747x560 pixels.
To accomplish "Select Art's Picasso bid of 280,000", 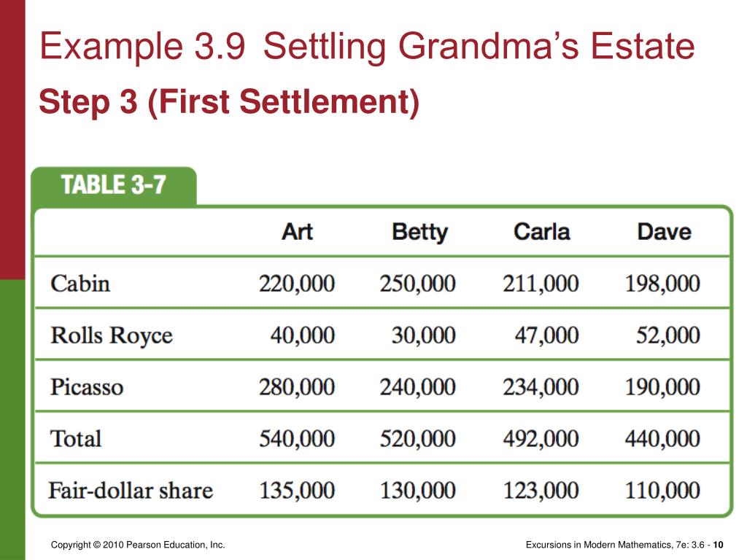I will (x=297, y=386).
